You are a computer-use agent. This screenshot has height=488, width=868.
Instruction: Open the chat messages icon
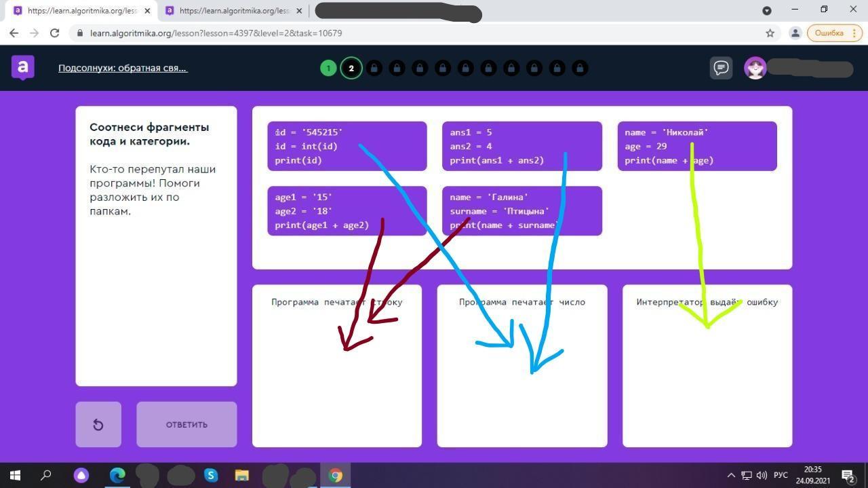click(721, 68)
